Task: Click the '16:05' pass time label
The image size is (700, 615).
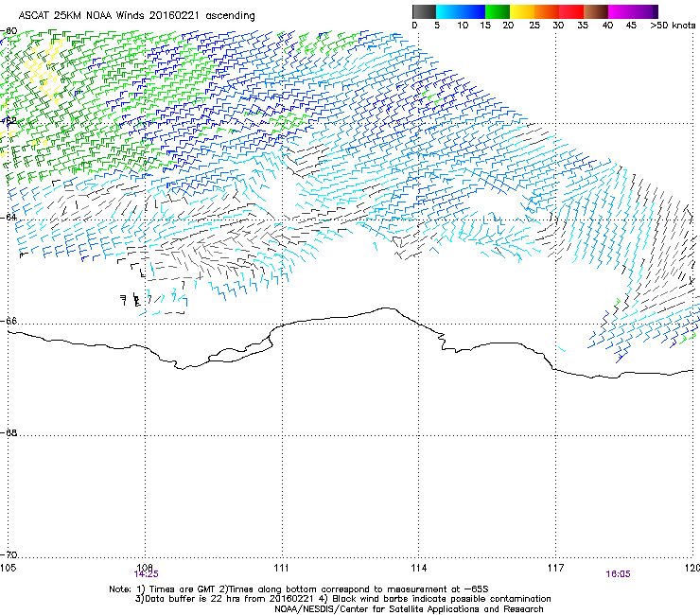Action: point(618,574)
